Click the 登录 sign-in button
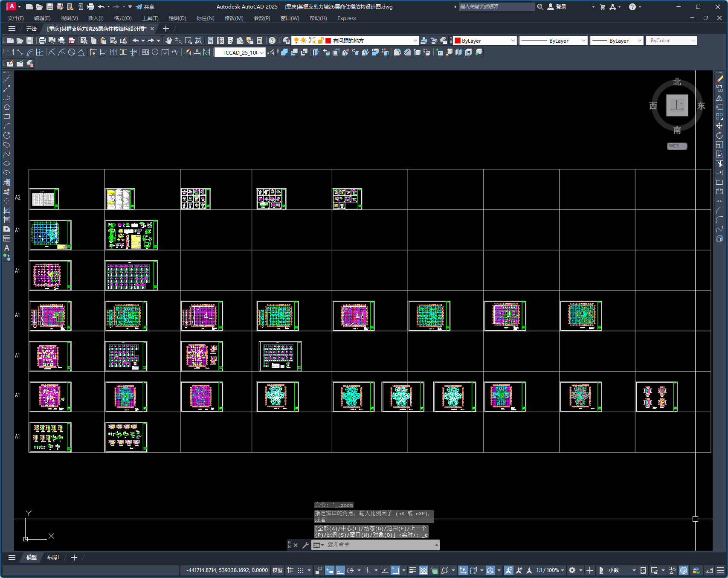Image resolution: width=728 pixels, height=578 pixels. 557,7
